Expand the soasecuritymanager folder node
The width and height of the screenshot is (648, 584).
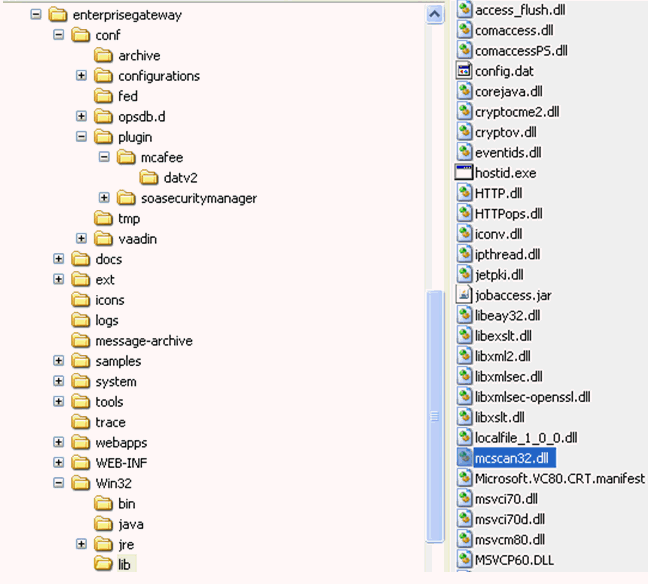(x=104, y=198)
